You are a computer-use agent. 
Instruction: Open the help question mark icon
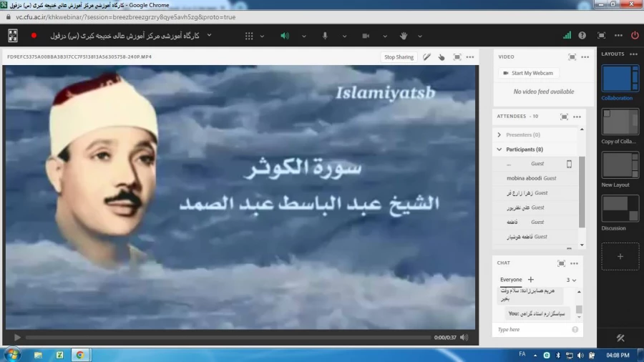tap(582, 35)
